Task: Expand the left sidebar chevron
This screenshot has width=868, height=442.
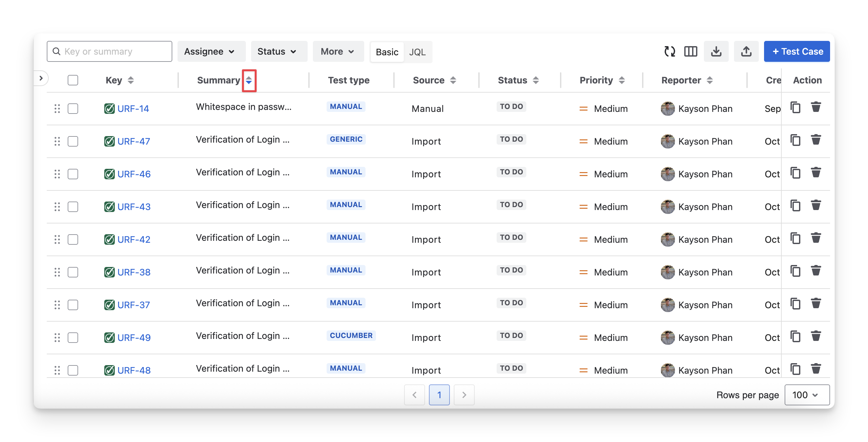Action: pyautogui.click(x=41, y=79)
